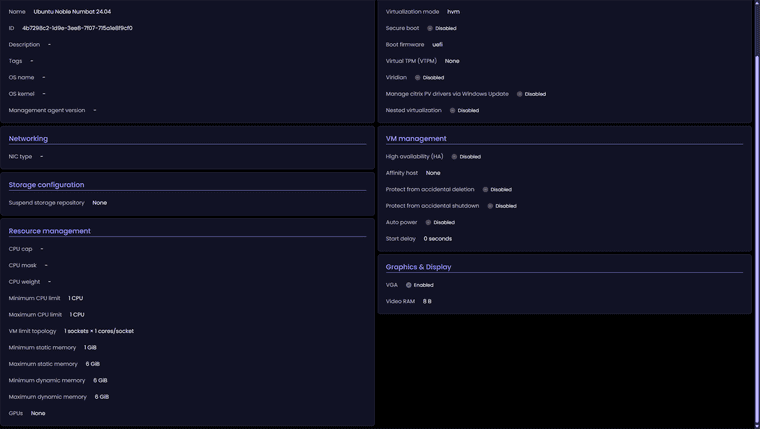Click the Protect from accidental shutdown label
The height and width of the screenshot is (429, 760).
click(432, 206)
